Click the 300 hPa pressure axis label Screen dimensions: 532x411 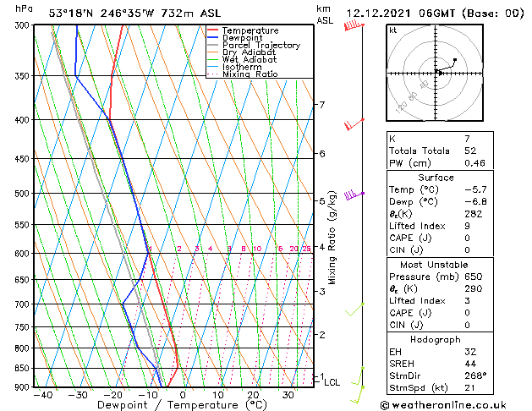[x=24, y=25]
